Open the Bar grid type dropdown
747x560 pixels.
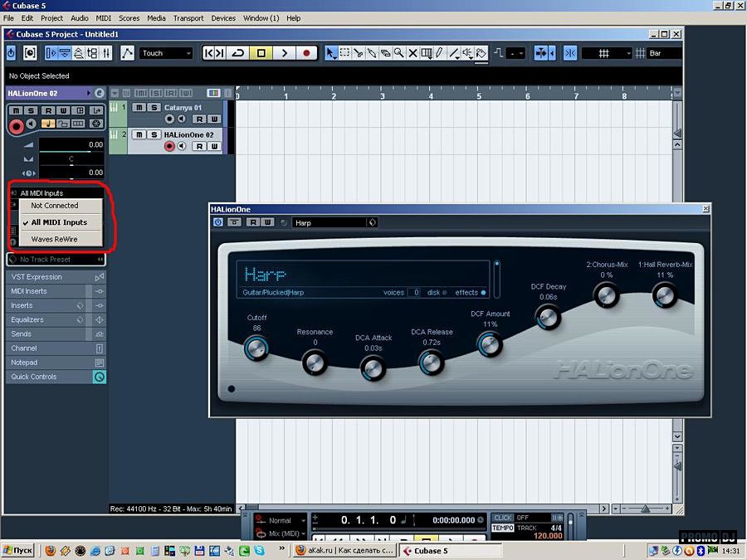664,53
